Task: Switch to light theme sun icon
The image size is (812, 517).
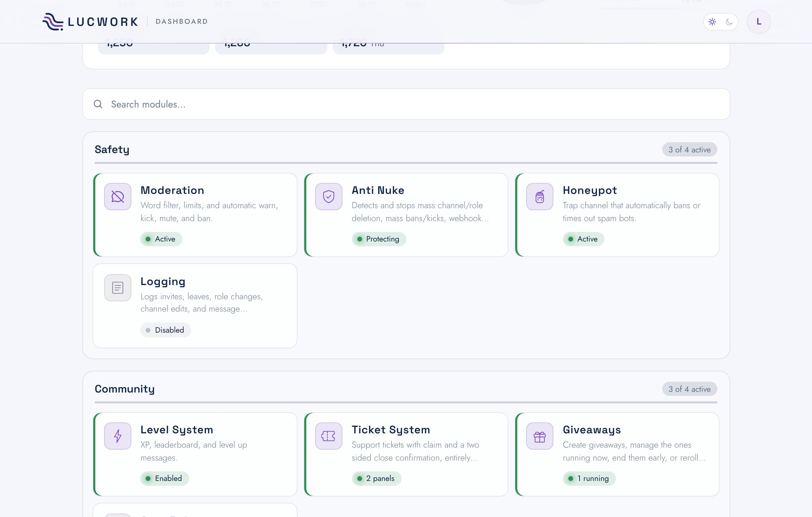Action: pos(712,22)
